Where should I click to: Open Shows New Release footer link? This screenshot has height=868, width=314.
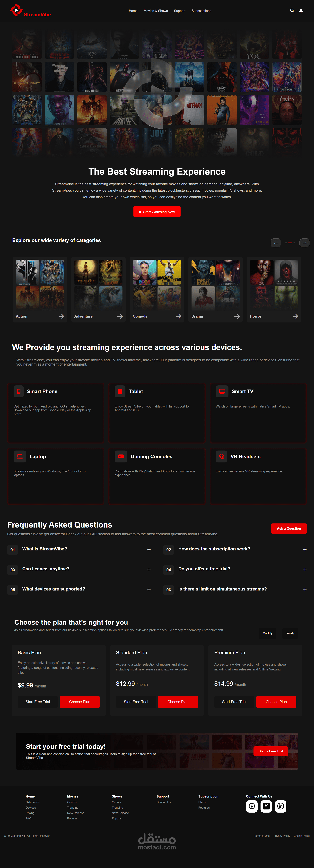(120, 813)
